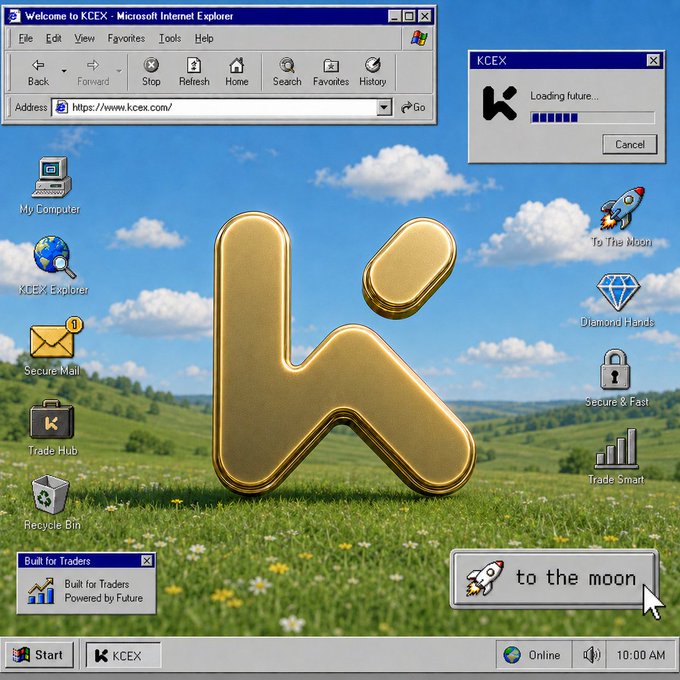
Task: Click the Forward arrow in the toolbar
Action: coord(93,72)
